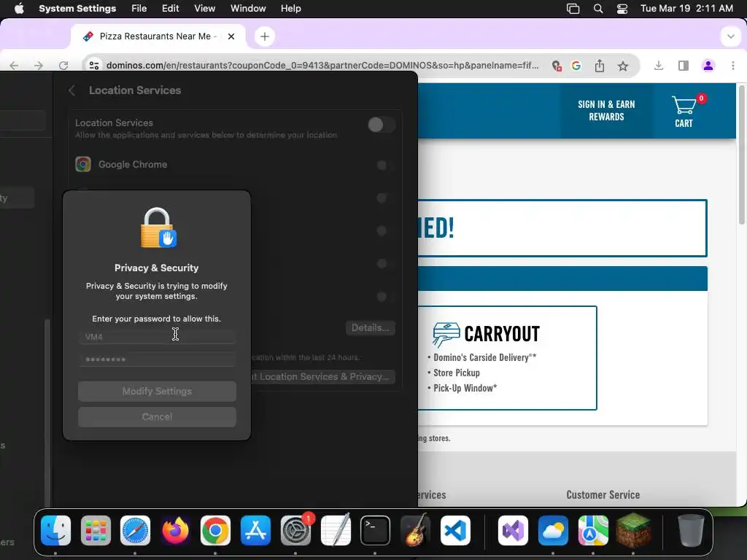
Task: Open Launchpad from the Dock
Action: [x=96, y=531]
